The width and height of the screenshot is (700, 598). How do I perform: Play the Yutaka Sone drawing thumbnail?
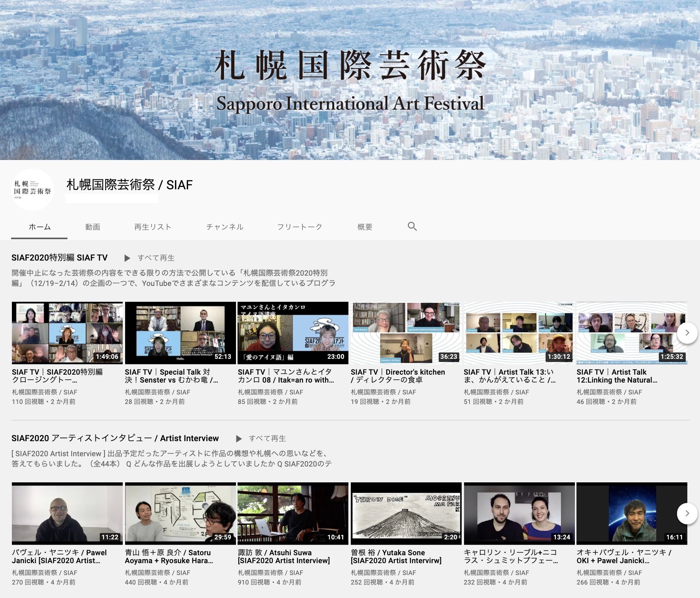pos(406,513)
